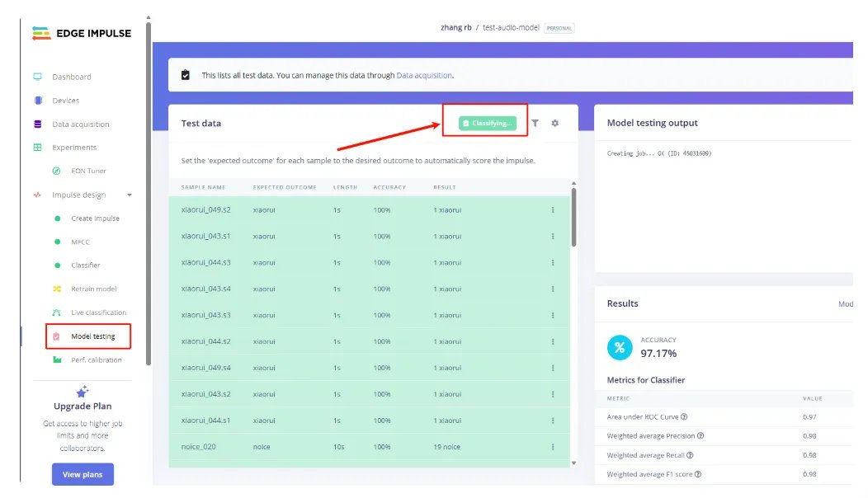868x498 pixels.
Task: Click the accuracy percent icon
Action: pos(620,347)
